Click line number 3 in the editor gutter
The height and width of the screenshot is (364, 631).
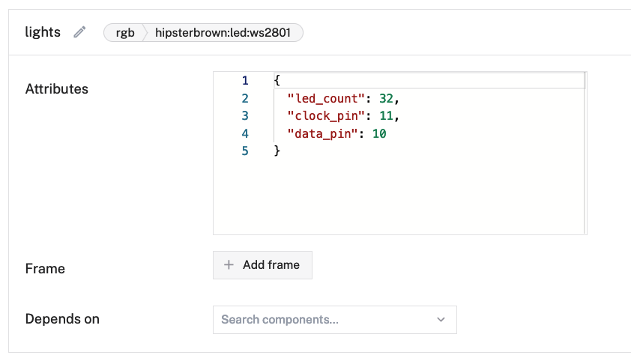pyautogui.click(x=245, y=116)
